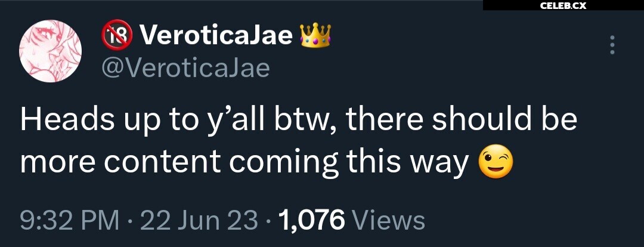Click the winking face emoji
The image size is (644, 247).
click(496, 162)
